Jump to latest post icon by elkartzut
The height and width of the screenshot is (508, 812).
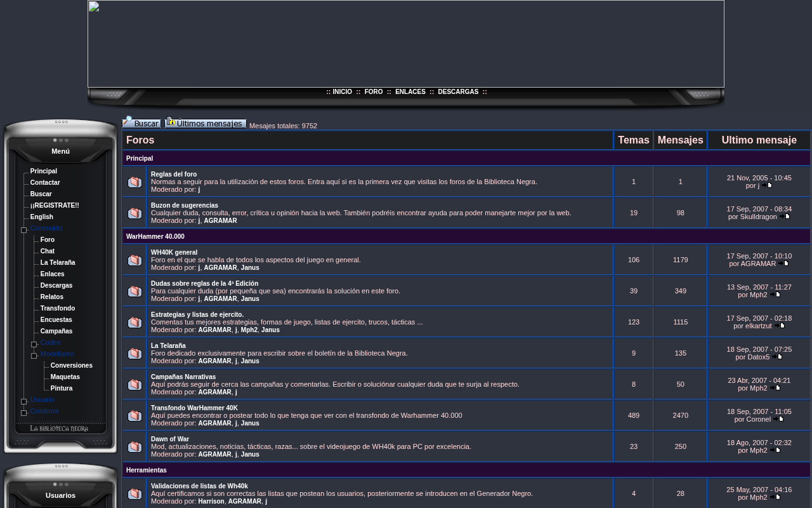(x=780, y=326)
